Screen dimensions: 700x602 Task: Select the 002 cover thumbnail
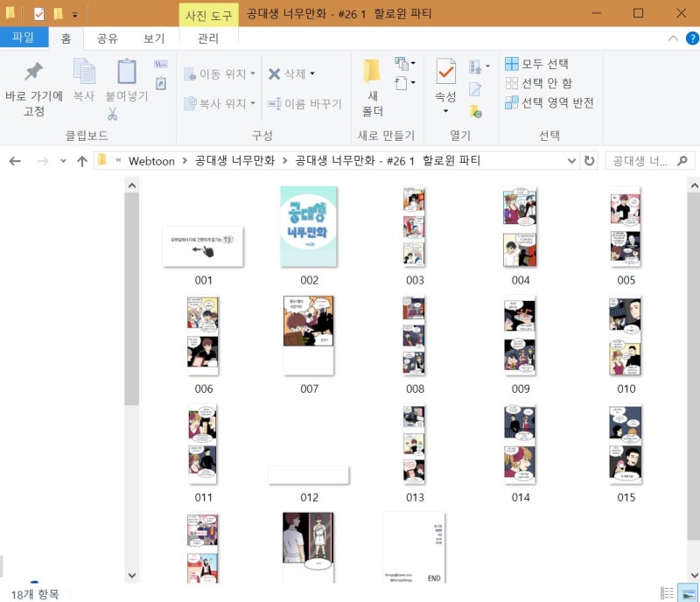(309, 227)
